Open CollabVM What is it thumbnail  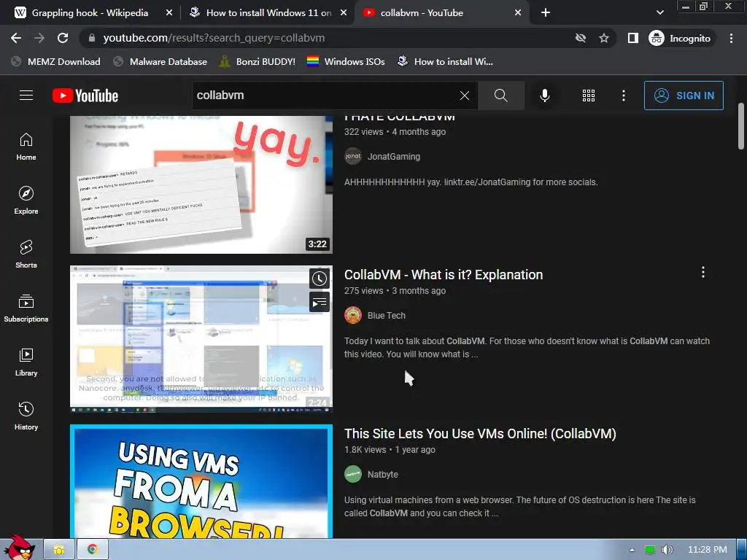[x=201, y=339]
